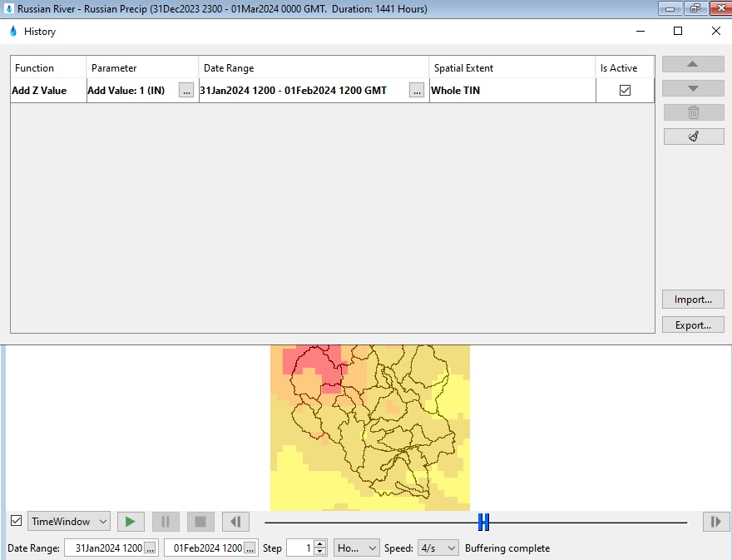Step forward one frame

pos(715,521)
